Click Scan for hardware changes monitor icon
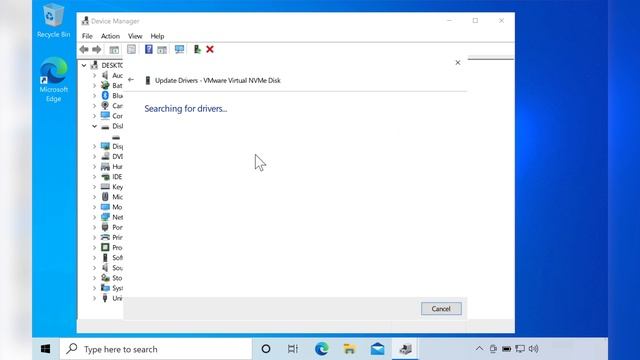This screenshot has width=640, height=360. [180, 49]
